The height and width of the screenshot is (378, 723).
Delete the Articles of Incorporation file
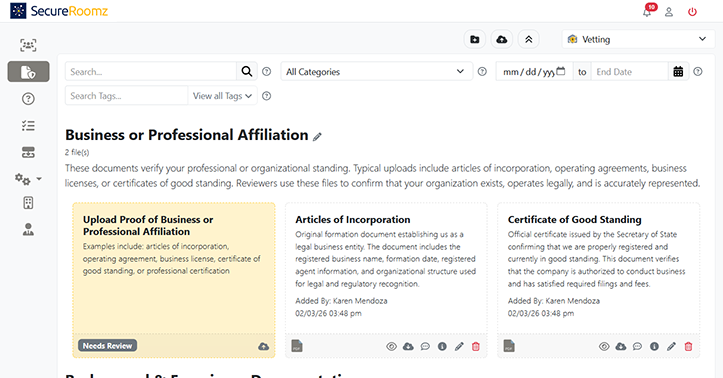pos(476,346)
